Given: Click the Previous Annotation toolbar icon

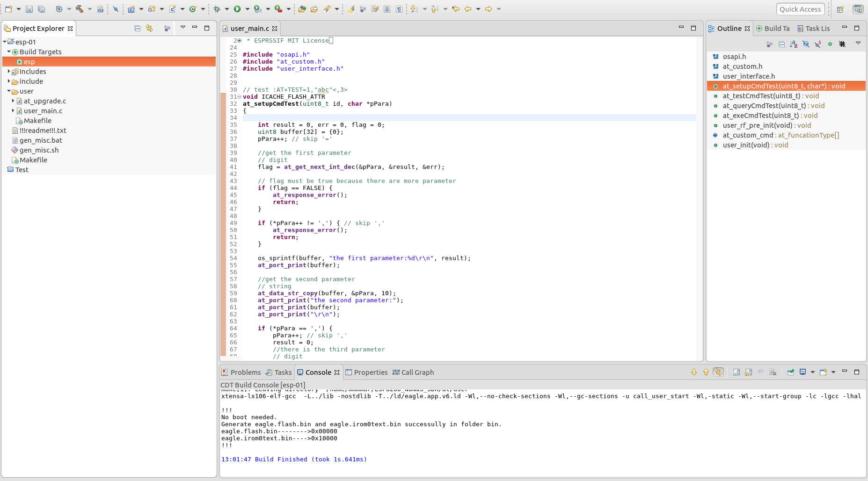Looking at the screenshot, I should (434, 9).
